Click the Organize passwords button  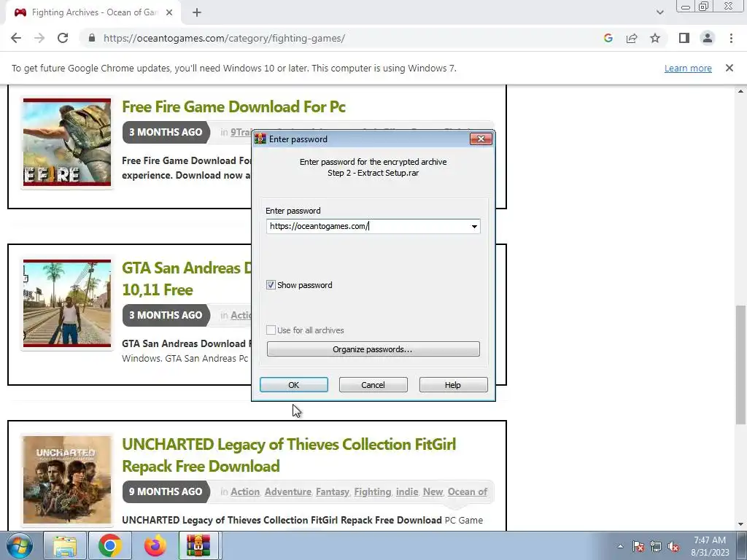point(373,349)
